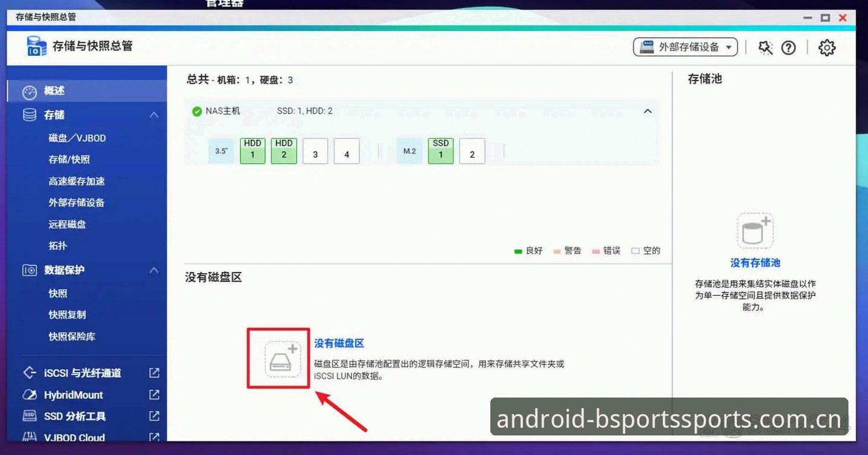
Task: Click external-link icon beside HybridMount
Action: pyautogui.click(x=154, y=395)
